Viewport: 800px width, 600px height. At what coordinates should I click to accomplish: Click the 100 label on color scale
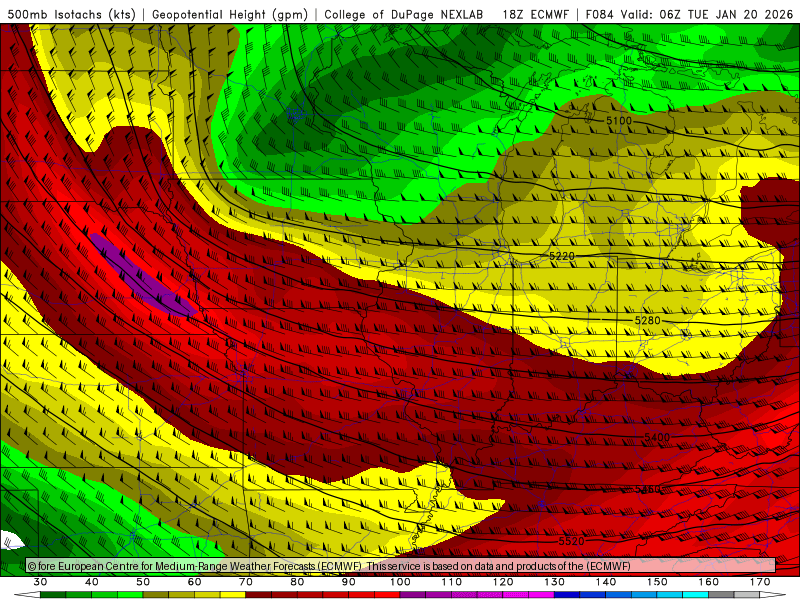click(400, 582)
